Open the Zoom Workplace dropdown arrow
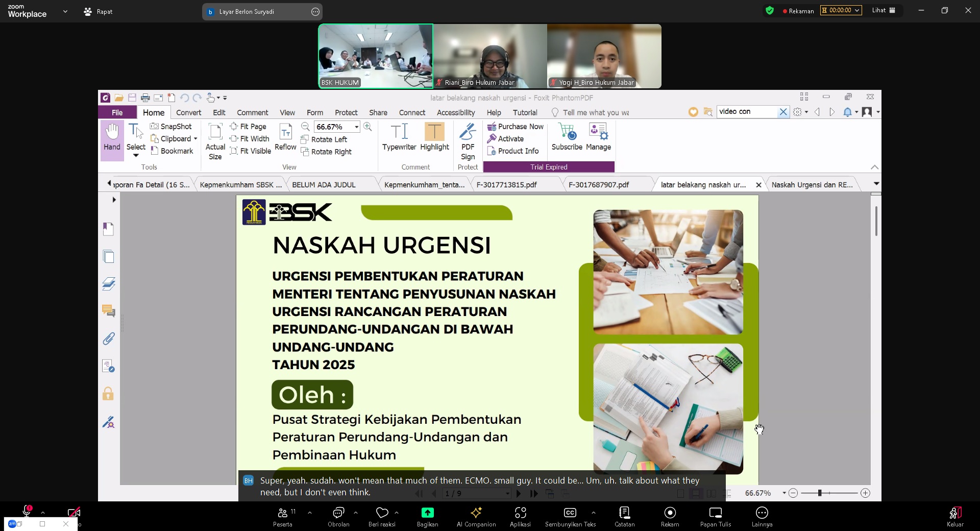The width and height of the screenshot is (980, 531). pyautogui.click(x=65, y=11)
